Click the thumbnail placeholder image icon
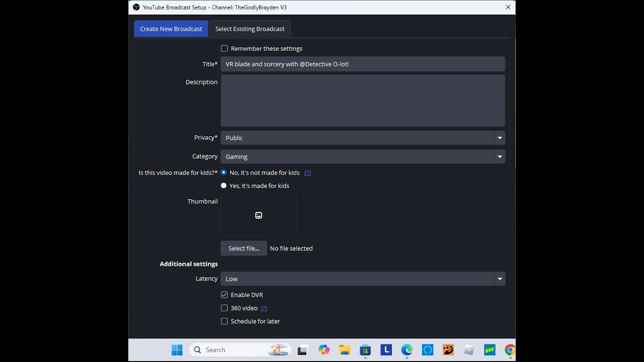 click(259, 215)
